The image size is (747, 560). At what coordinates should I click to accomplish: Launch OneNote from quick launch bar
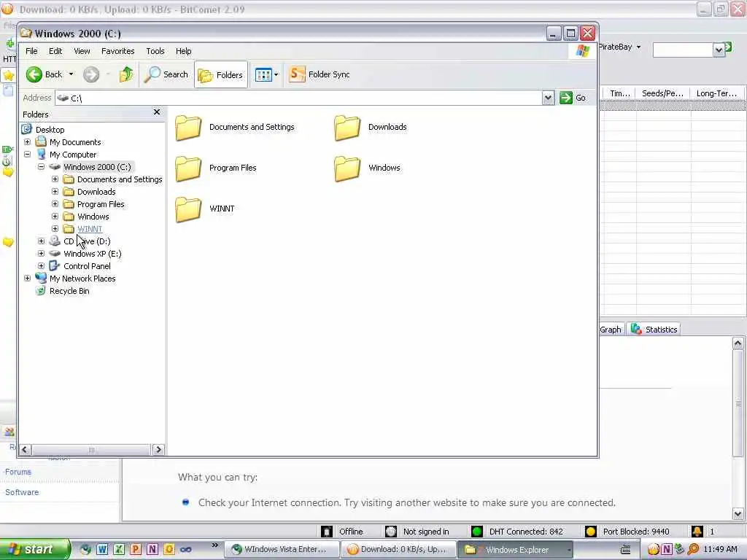(x=152, y=550)
